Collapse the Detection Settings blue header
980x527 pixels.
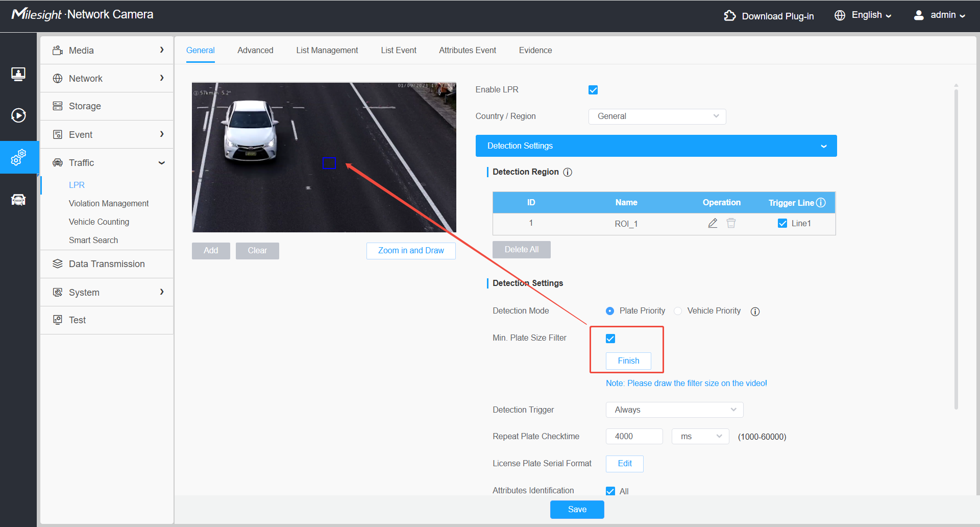coord(656,146)
